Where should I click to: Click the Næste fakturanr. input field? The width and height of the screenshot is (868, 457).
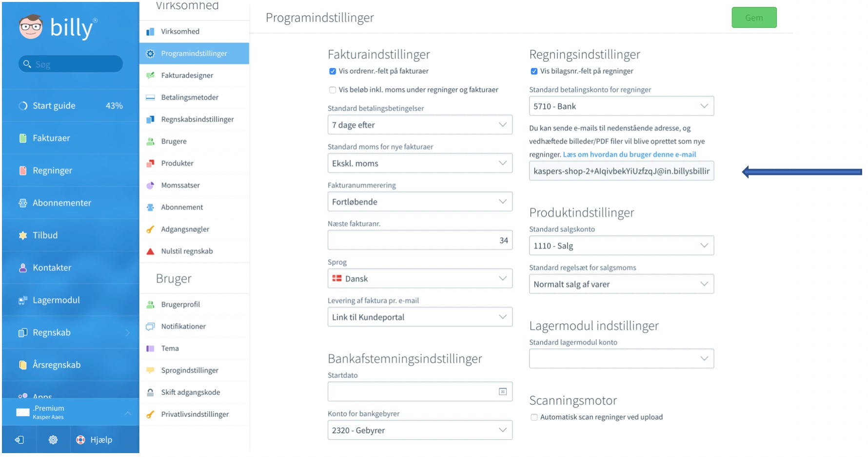pos(420,240)
